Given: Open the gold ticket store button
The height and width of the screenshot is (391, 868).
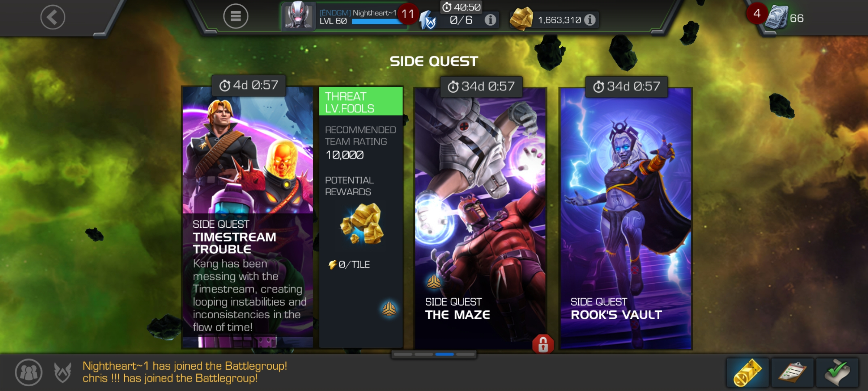Looking at the screenshot, I should click(748, 373).
